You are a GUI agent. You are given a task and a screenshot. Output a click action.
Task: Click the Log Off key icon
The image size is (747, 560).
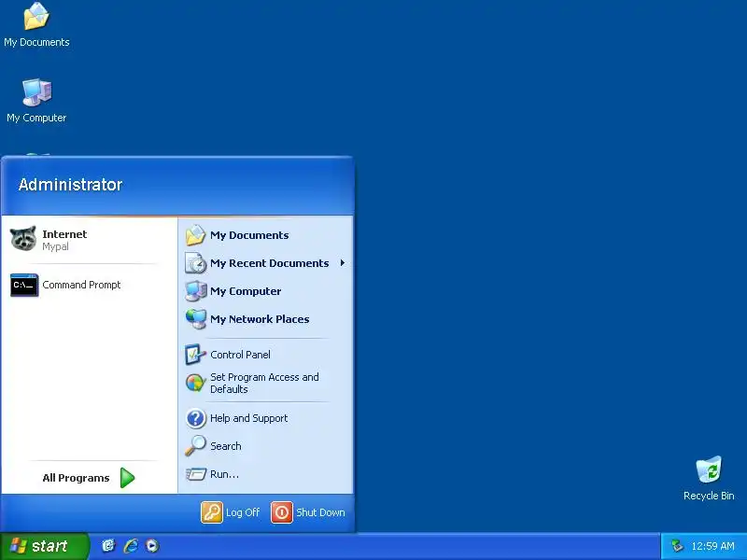212,512
